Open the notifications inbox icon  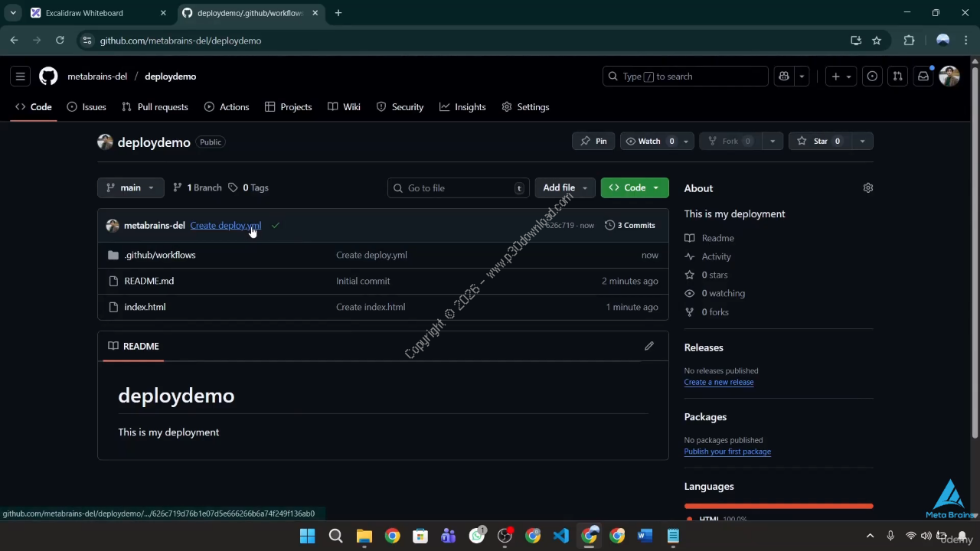923,77
